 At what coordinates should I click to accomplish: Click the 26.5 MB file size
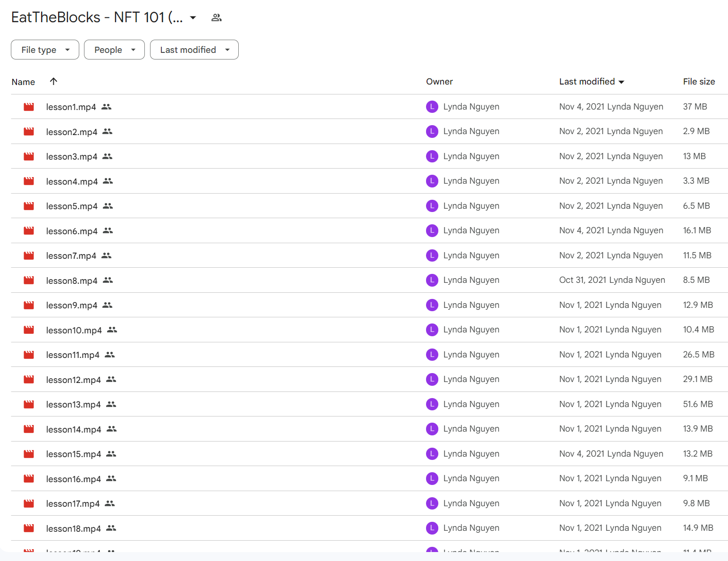point(699,355)
